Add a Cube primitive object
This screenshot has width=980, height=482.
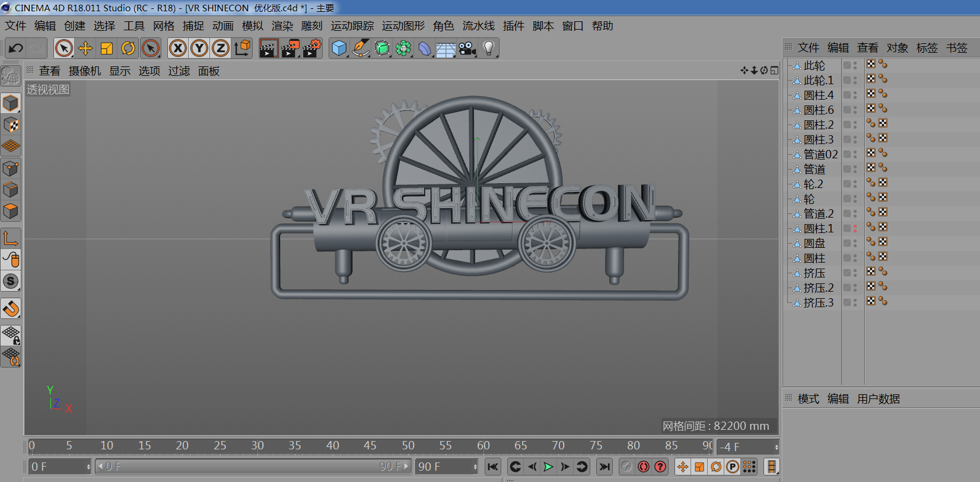pos(339,48)
